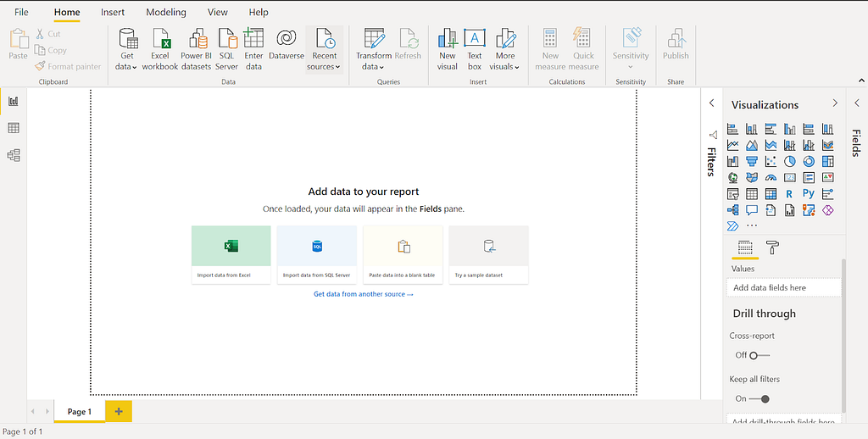Select the Gauge visual
The image size is (868, 439).
(771, 178)
